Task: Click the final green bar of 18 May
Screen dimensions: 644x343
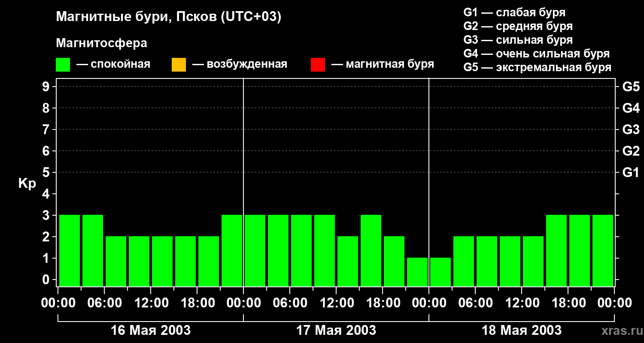Action: coord(603,250)
